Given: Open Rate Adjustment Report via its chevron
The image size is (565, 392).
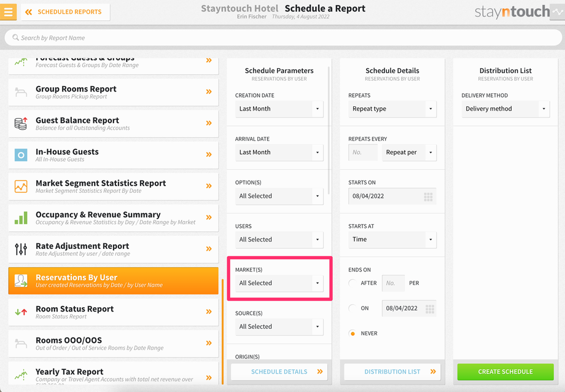Looking at the screenshot, I should [x=209, y=248].
